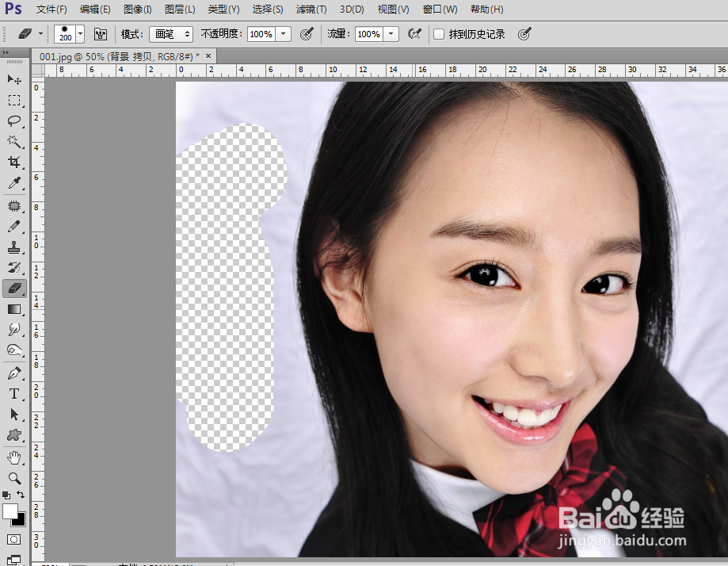Open the 视图(V) menu
The width and height of the screenshot is (728, 566).
(x=393, y=10)
